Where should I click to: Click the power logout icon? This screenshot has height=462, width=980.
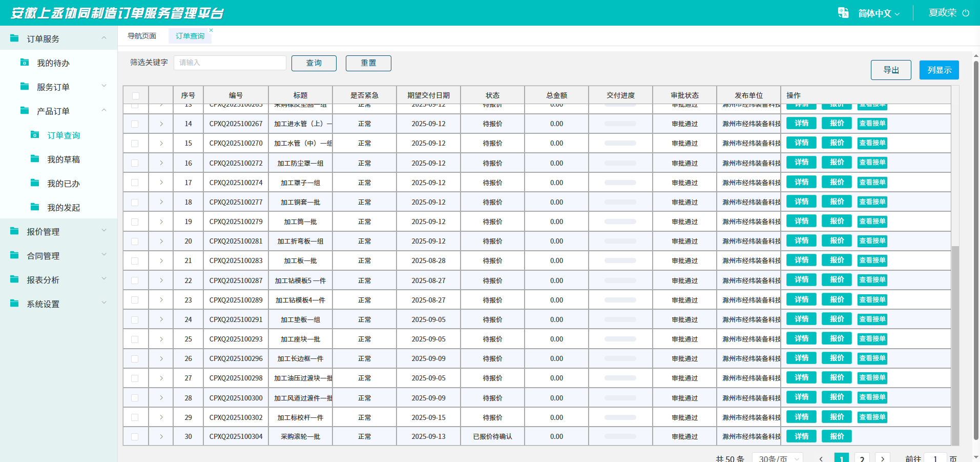(966, 13)
